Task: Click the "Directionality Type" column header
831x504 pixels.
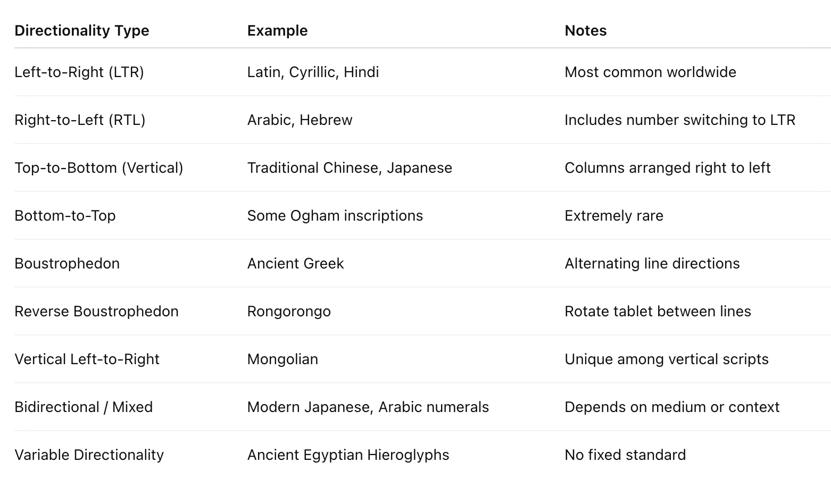Action: 81,31
